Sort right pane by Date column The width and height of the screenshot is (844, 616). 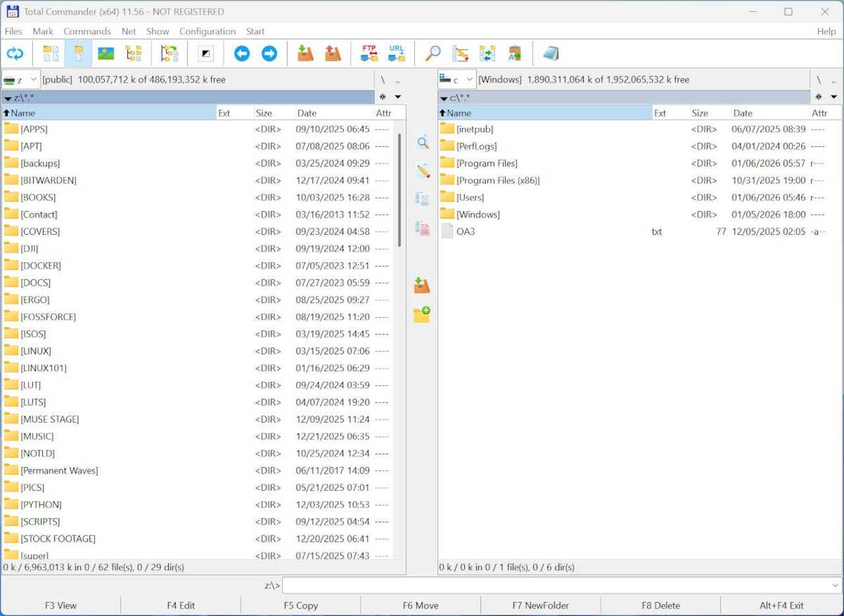coord(742,113)
